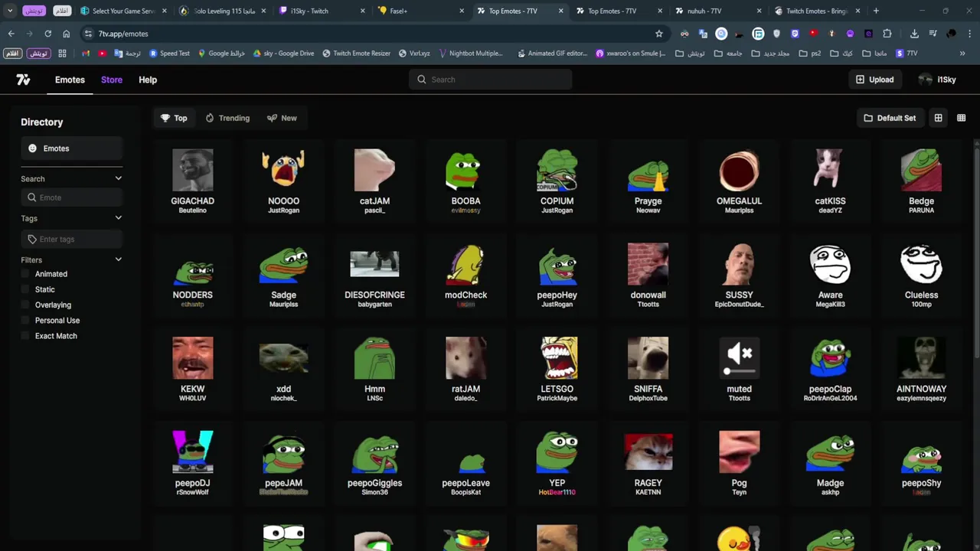The image size is (980, 551).
Task: Reload the page
Action: [47, 34]
